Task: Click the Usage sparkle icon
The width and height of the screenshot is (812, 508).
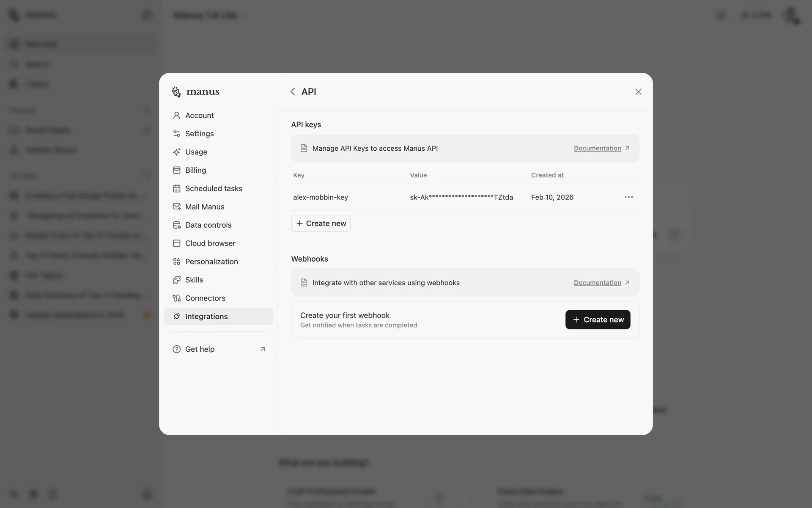Action: (x=176, y=152)
